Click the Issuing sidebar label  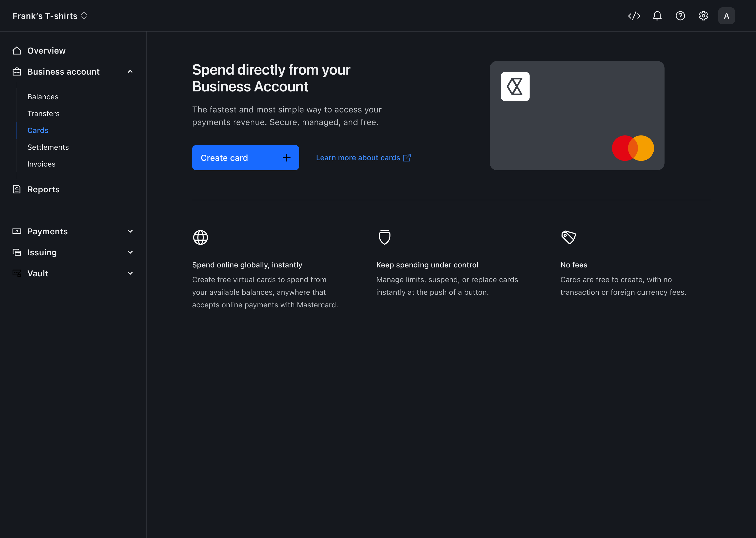pos(42,252)
